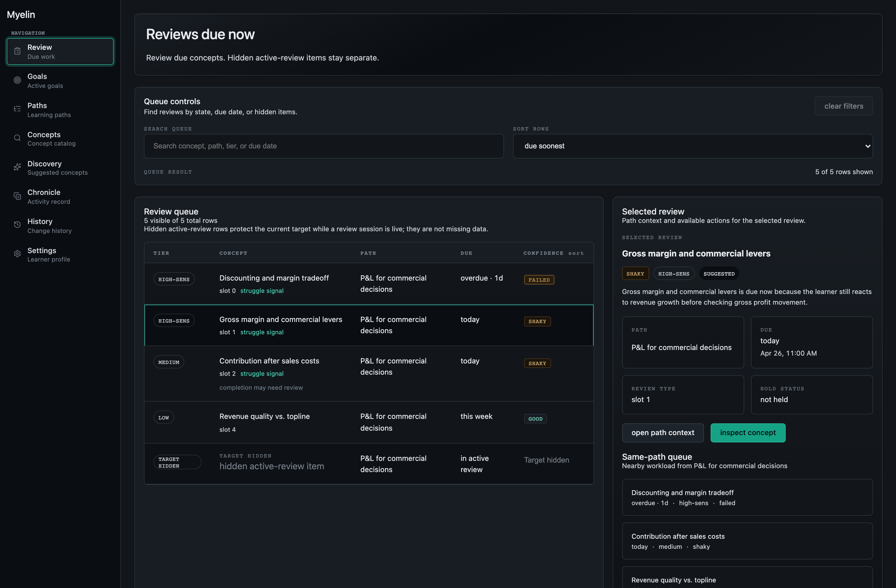The height and width of the screenshot is (588, 896).
Task: Click open path context button
Action: 662,433
